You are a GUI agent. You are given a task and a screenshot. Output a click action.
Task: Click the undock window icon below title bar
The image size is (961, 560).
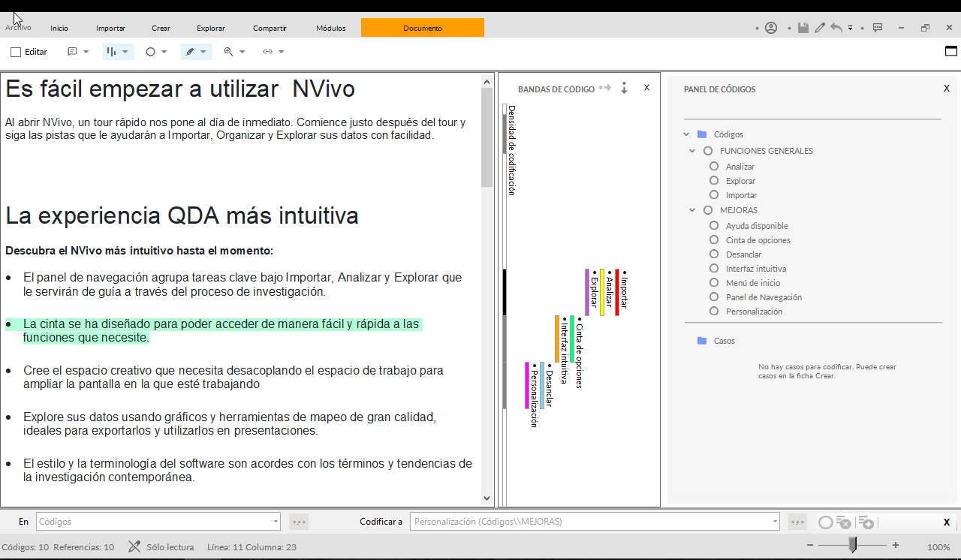click(951, 51)
